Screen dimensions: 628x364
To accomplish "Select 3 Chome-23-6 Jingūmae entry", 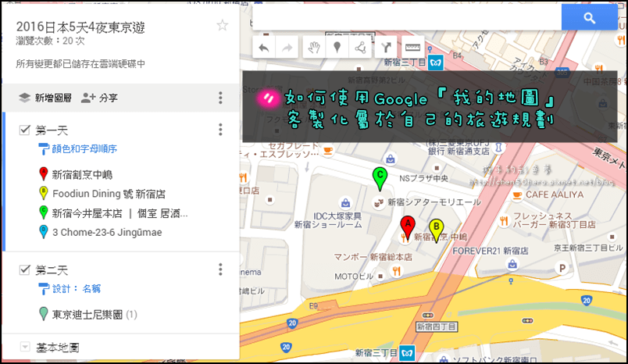I will coord(107,232).
